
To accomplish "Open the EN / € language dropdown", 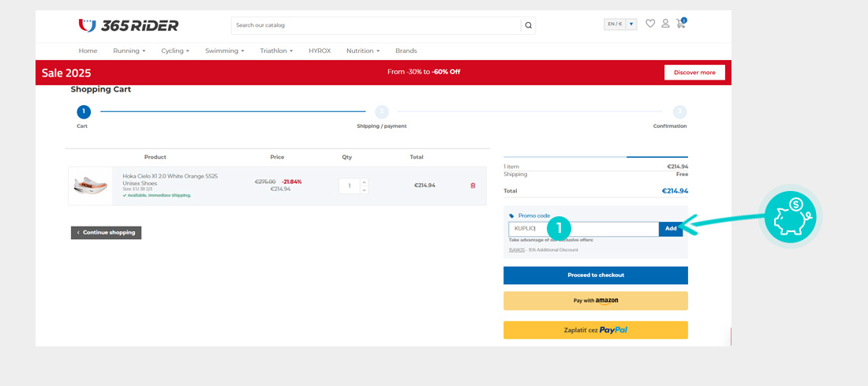I will click(620, 24).
